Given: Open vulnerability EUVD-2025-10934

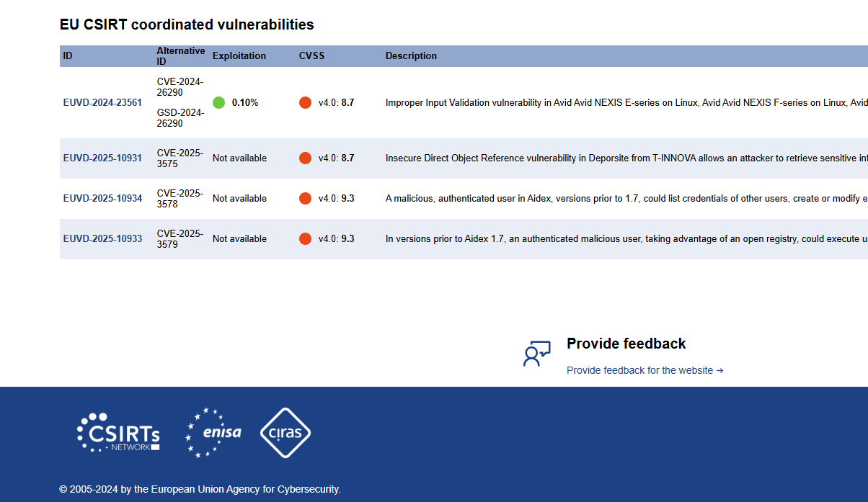Looking at the screenshot, I should click(102, 199).
